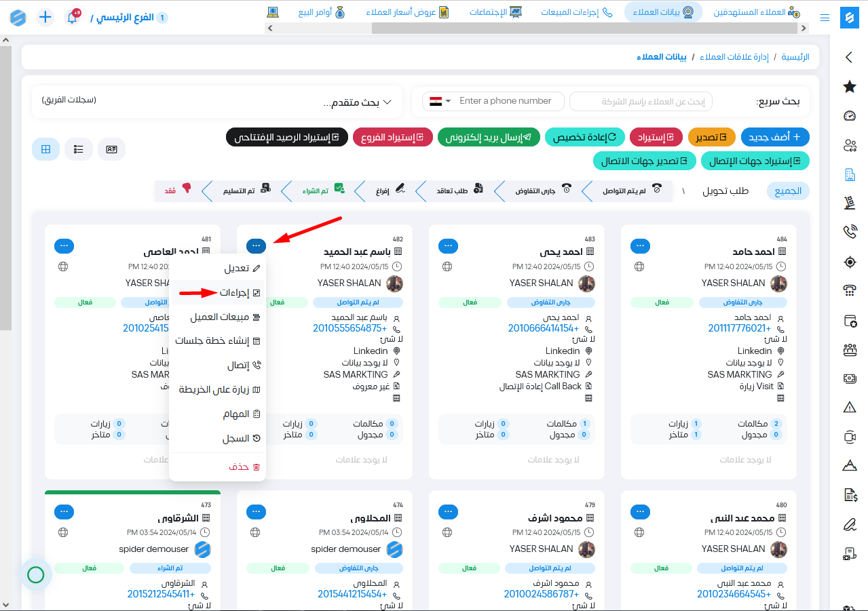
Task: Click the plus quick-add icon in header
Action: coord(45,17)
